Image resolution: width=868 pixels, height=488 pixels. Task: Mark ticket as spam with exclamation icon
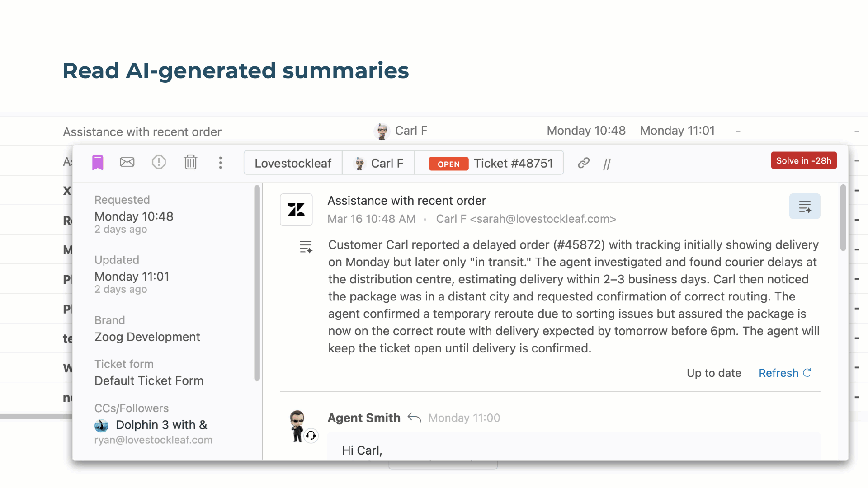pos(159,162)
